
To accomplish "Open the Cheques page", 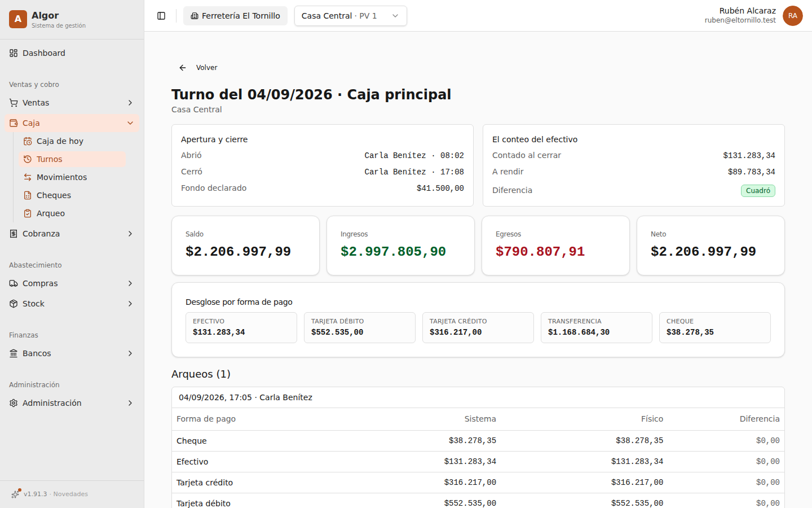I will (73, 195).
